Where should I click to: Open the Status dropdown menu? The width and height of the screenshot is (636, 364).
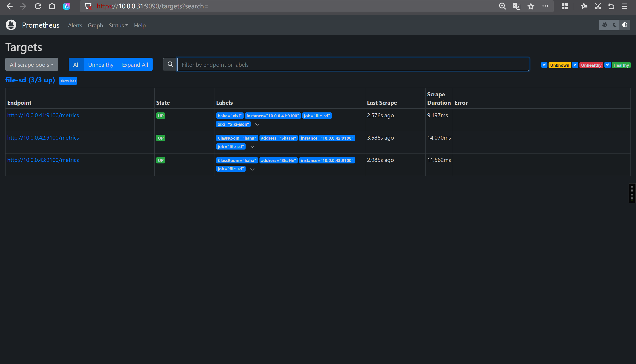click(118, 25)
